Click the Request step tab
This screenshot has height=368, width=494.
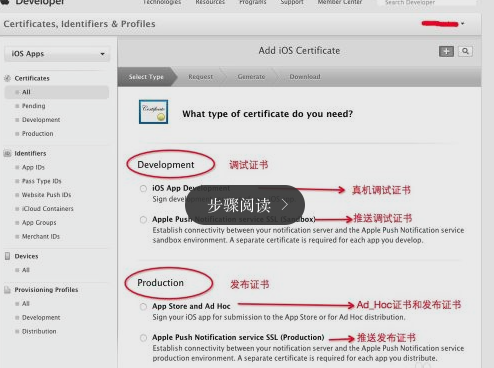coord(201,77)
